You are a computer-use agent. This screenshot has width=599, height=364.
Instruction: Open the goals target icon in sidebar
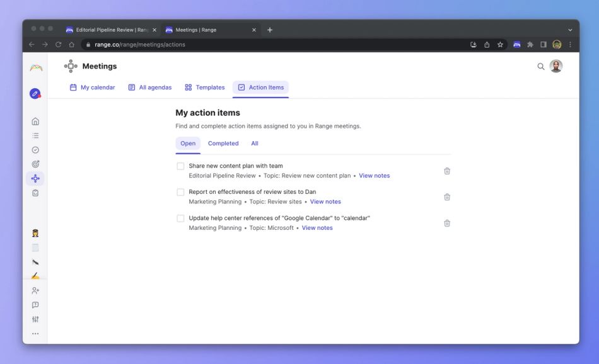[x=35, y=164]
